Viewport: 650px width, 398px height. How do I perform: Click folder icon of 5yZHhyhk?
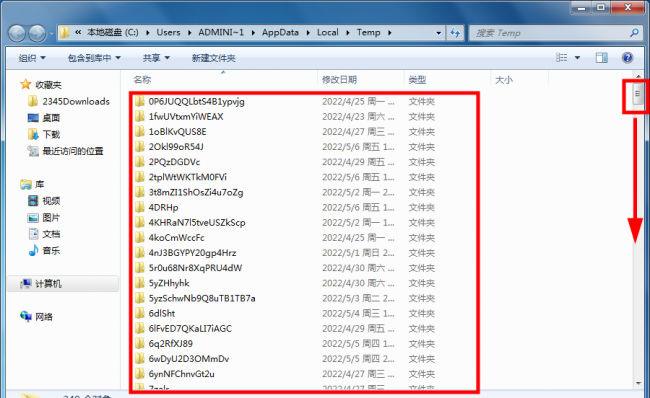click(x=140, y=283)
